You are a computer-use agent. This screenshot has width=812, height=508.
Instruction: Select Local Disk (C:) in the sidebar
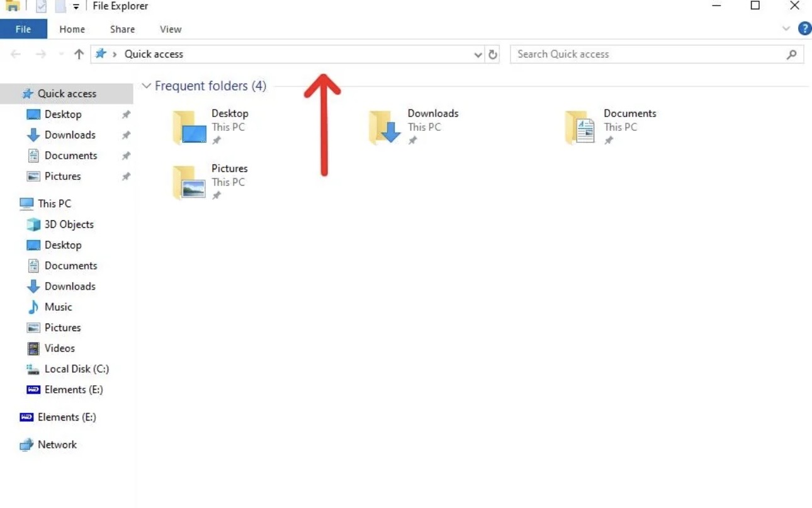coord(76,369)
